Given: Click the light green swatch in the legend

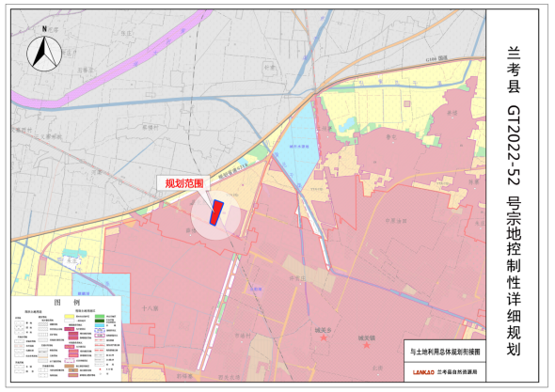Looking at the screenshot, I should (x=100, y=316).
